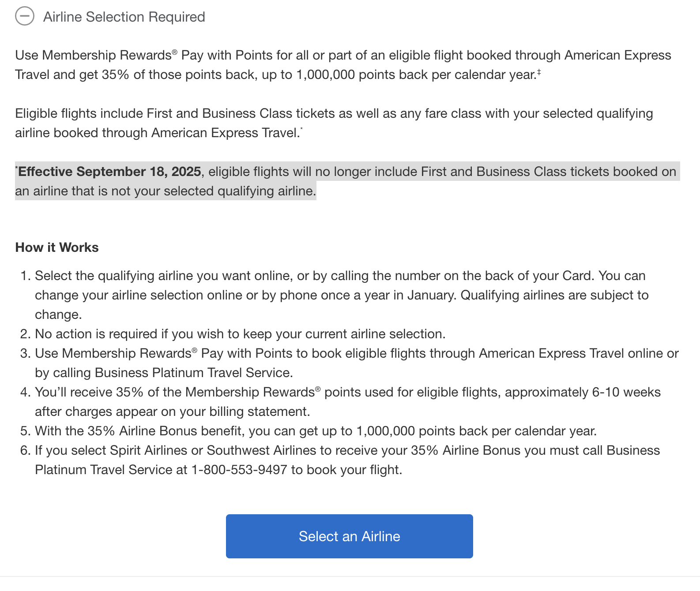700x591 pixels.
Task: Collapse the Airline Selection Required section
Action: tap(25, 17)
